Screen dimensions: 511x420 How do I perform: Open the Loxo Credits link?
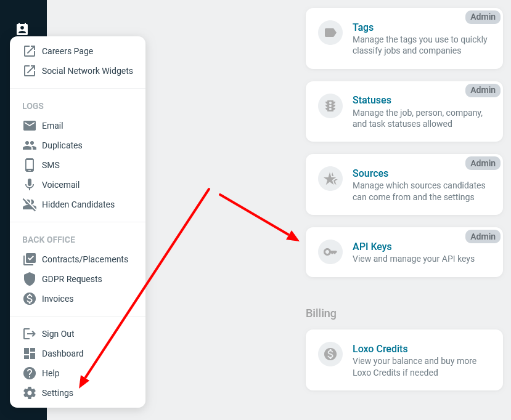click(380, 349)
